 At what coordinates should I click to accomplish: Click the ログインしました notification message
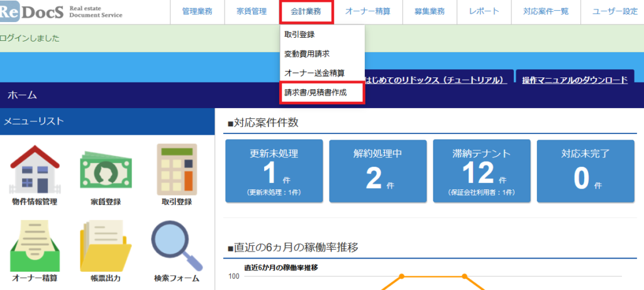click(x=30, y=38)
